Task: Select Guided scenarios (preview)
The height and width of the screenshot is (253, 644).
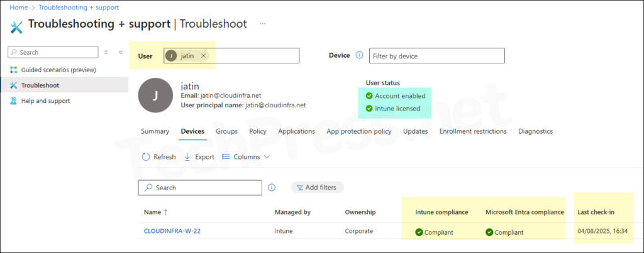Action: coord(58,70)
